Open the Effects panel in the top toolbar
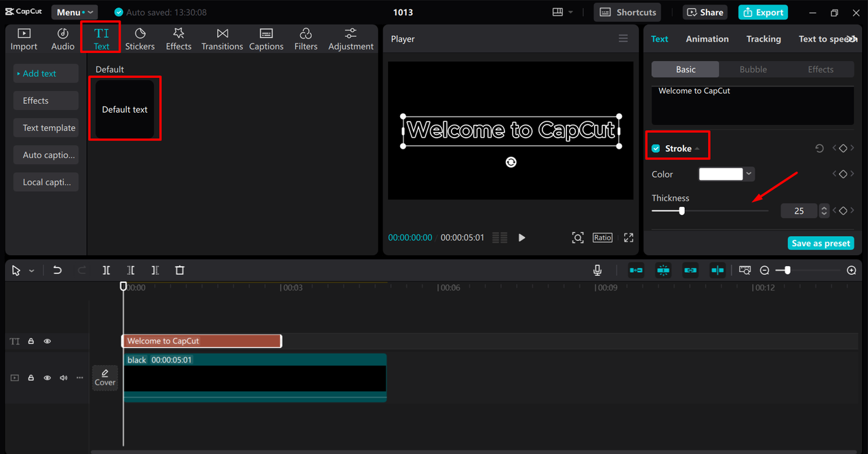 pos(178,39)
